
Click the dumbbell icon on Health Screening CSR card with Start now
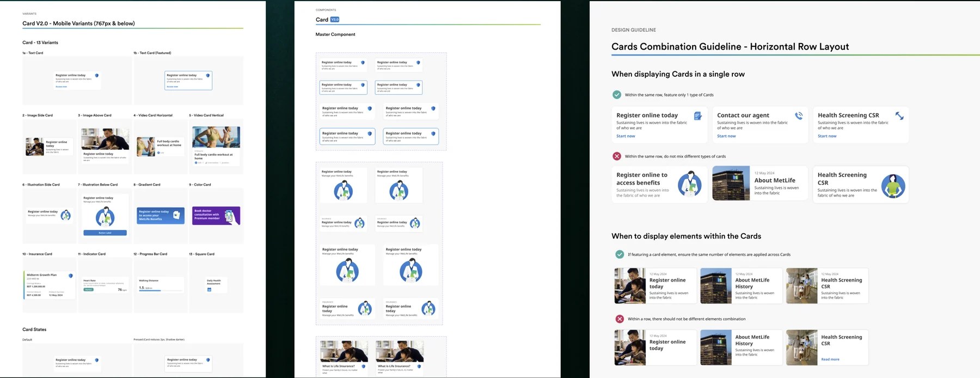tap(899, 116)
